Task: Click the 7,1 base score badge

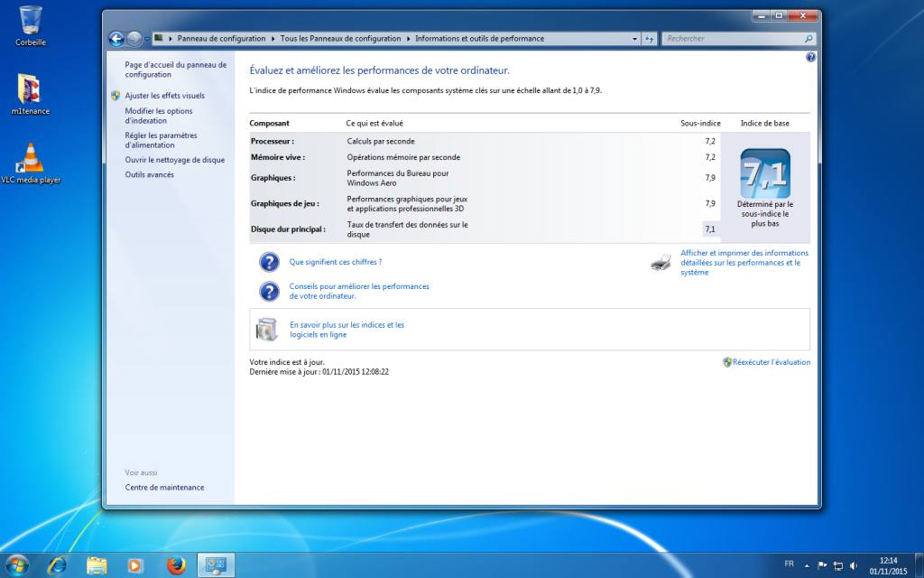Action: tap(765, 173)
